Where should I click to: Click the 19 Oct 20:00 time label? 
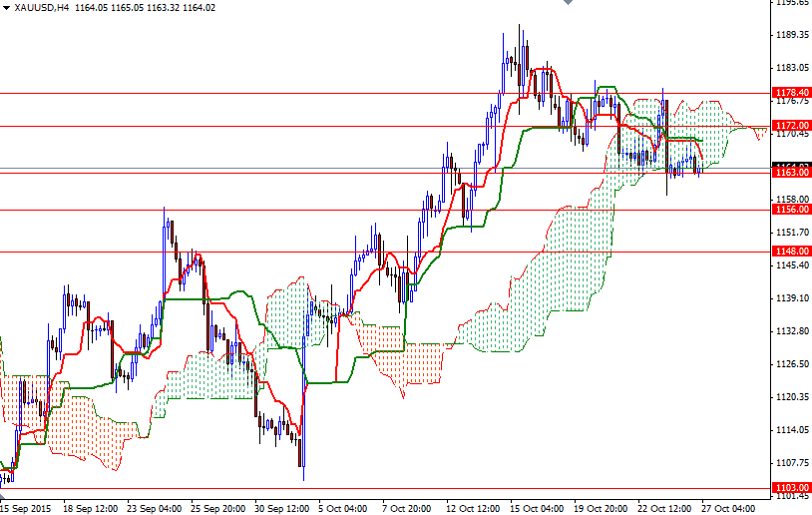pyautogui.click(x=602, y=508)
